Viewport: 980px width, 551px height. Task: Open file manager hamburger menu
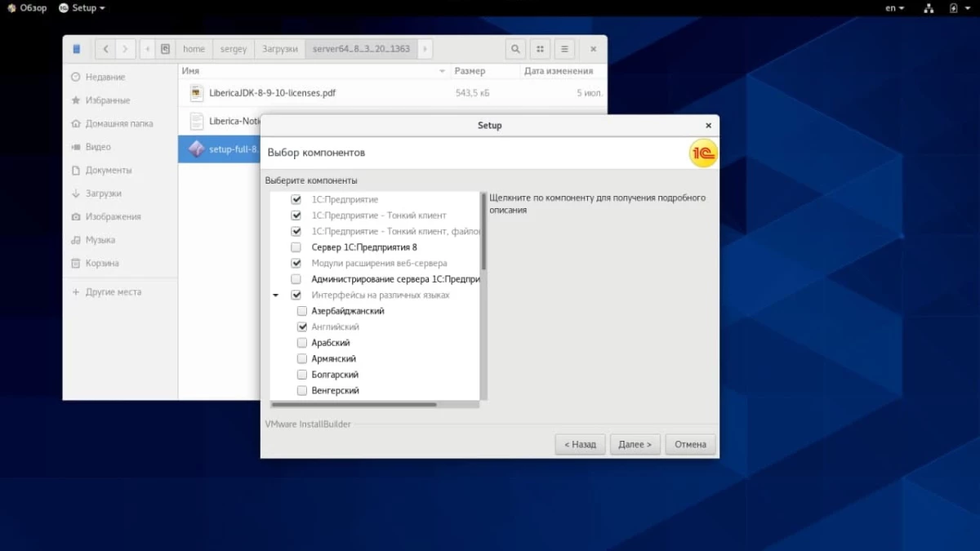564,49
